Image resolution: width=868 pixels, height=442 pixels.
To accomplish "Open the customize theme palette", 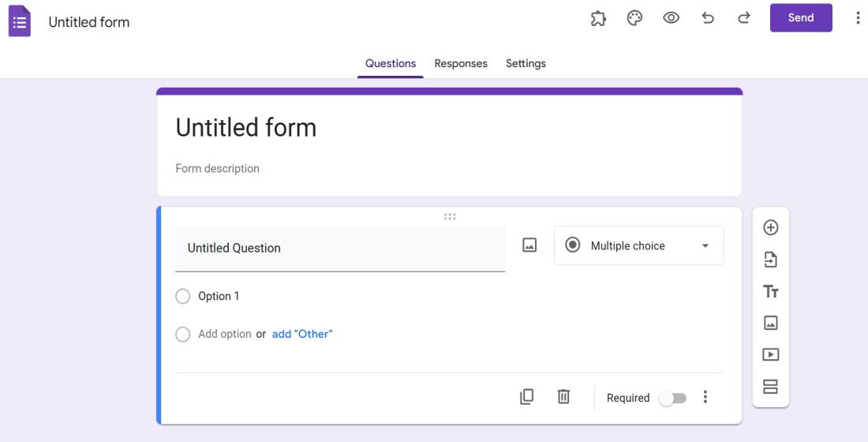I will tap(634, 18).
